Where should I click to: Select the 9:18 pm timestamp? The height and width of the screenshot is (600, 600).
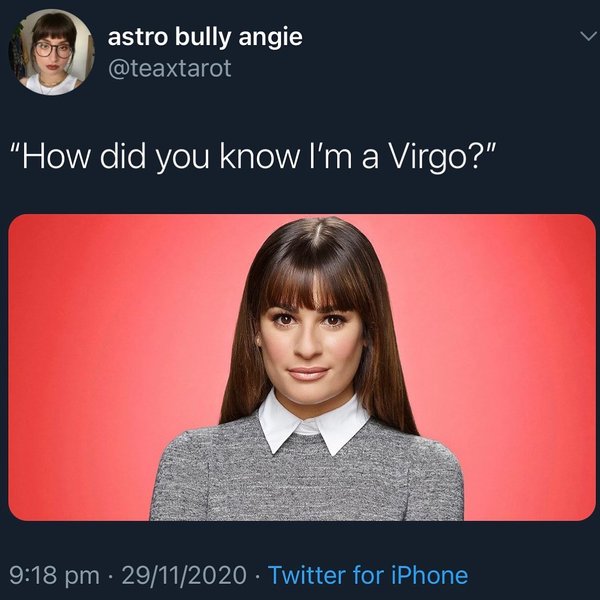click(x=54, y=576)
